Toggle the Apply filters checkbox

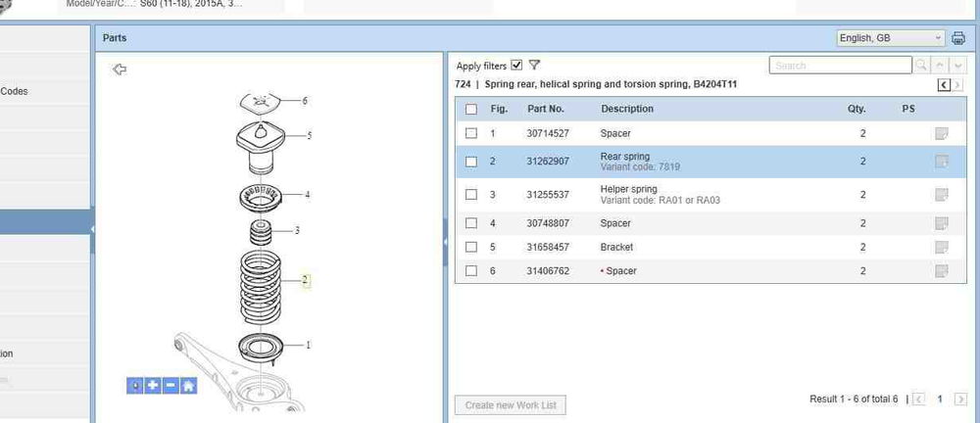point(516,66)
